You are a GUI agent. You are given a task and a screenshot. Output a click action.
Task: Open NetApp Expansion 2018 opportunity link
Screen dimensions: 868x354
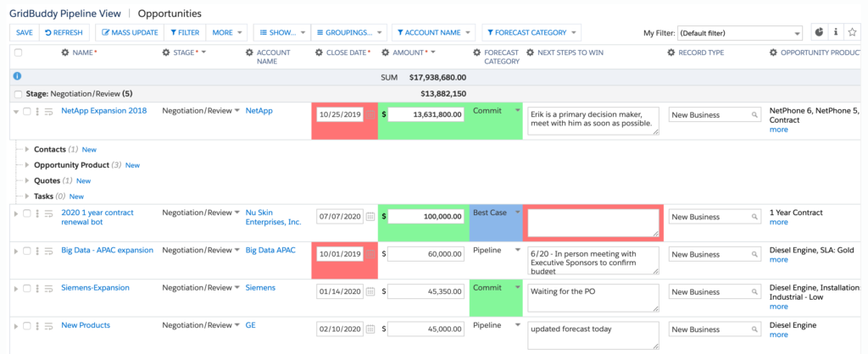click(104, 111)
